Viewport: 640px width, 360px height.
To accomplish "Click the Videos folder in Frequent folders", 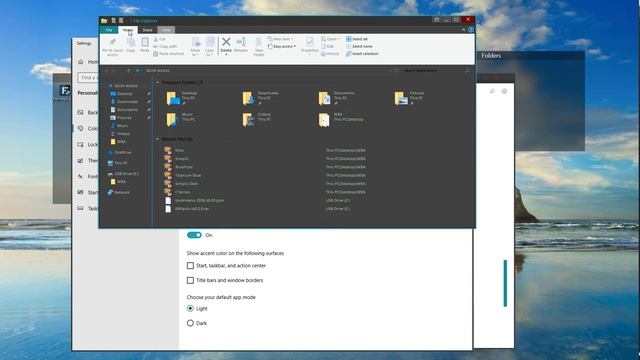I will [257, 119].
